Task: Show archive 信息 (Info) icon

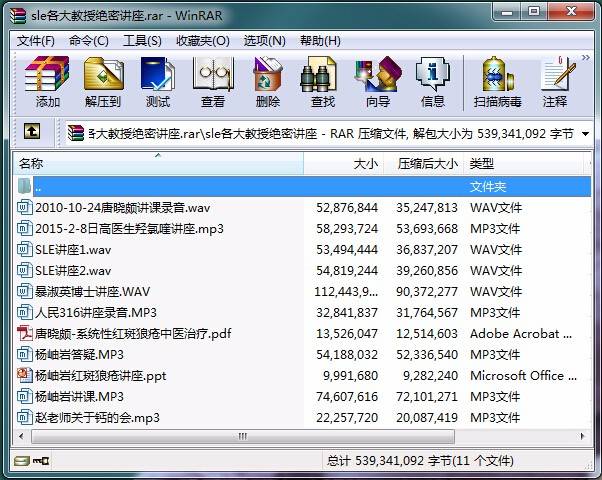Action: (432, 81)
